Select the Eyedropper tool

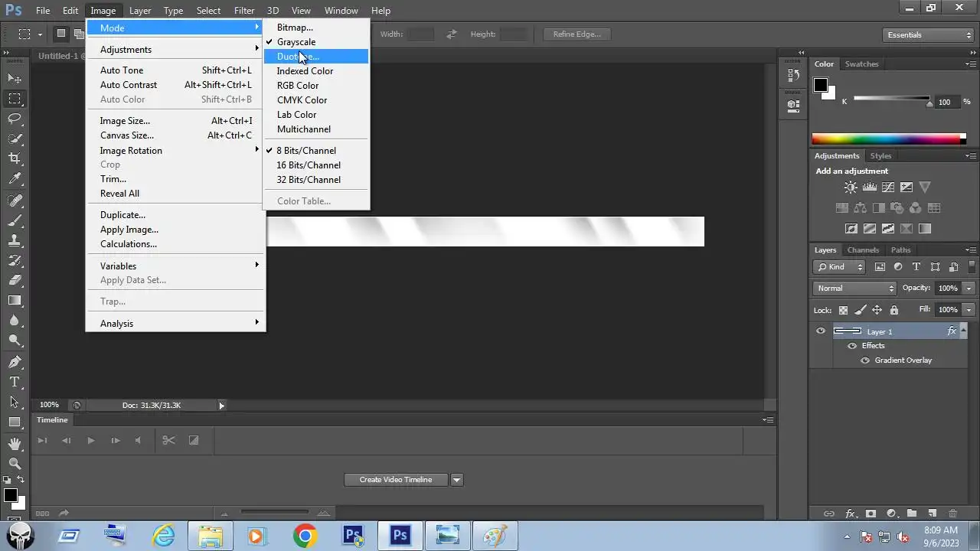[15, 178]
